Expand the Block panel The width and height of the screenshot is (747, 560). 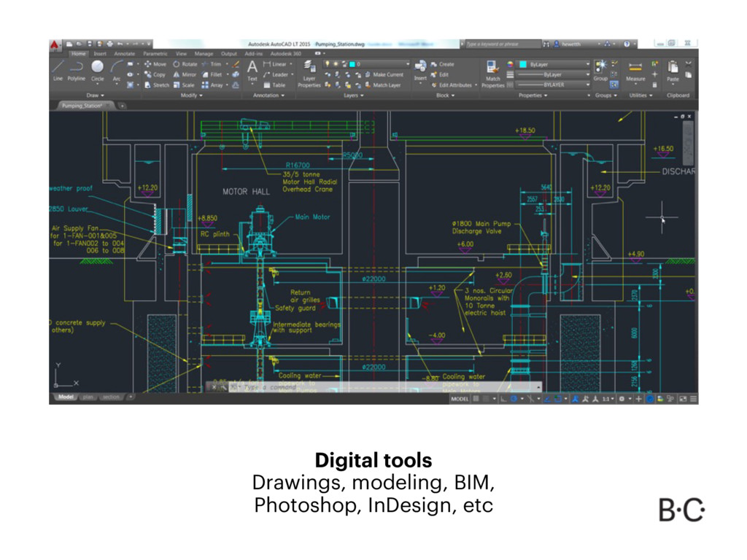(x=446, y=96)
